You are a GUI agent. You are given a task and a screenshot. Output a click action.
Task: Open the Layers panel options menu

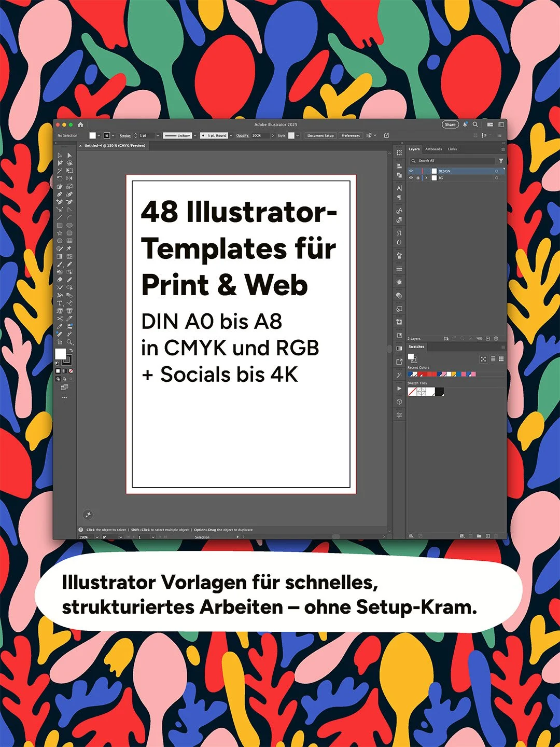point(503,149)
